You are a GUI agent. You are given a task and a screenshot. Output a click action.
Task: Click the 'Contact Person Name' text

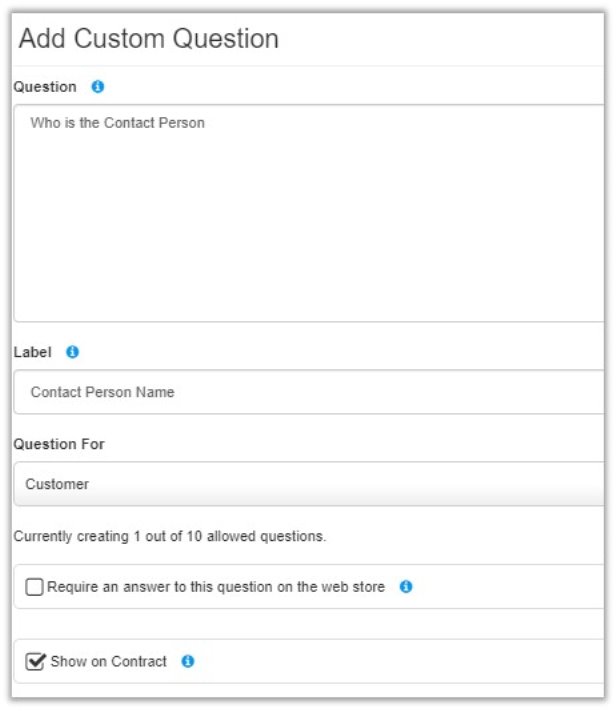pos(102,392)
